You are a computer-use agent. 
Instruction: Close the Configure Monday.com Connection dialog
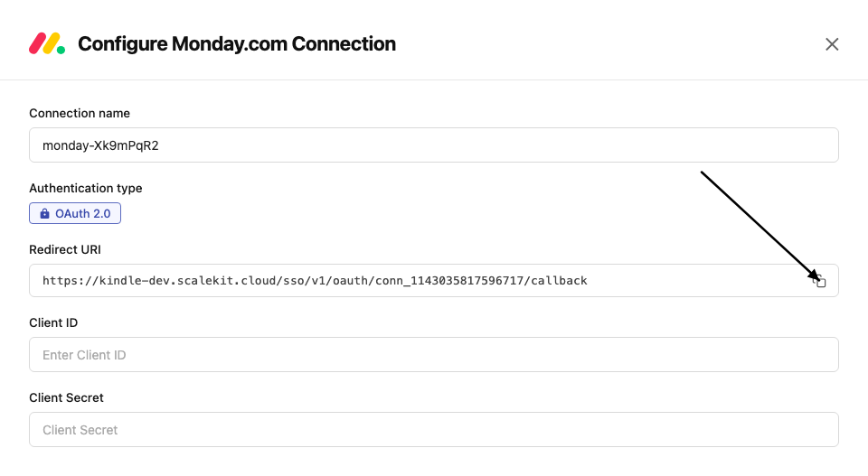pos(832,44)
